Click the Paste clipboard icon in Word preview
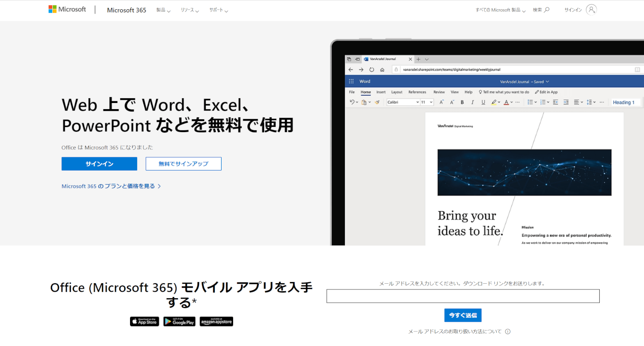The height and width of the screenshot is (346, 644). coord(364,102)
